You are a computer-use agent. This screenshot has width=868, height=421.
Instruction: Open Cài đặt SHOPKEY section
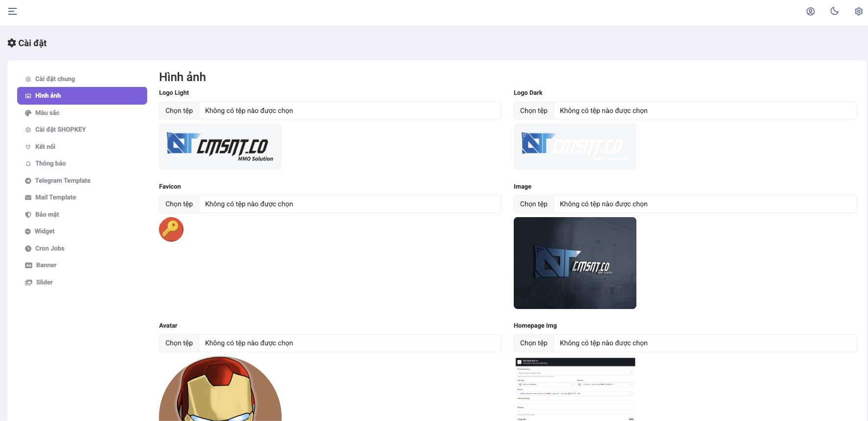click(82, 130)
